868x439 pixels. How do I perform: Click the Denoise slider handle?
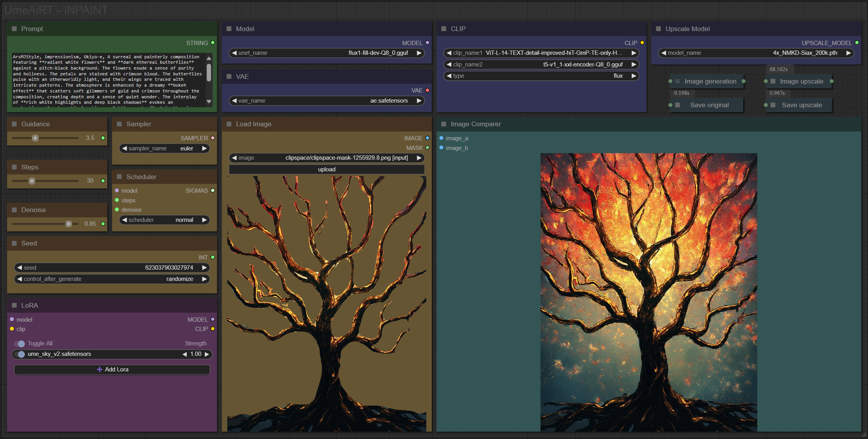coord(69,224)
